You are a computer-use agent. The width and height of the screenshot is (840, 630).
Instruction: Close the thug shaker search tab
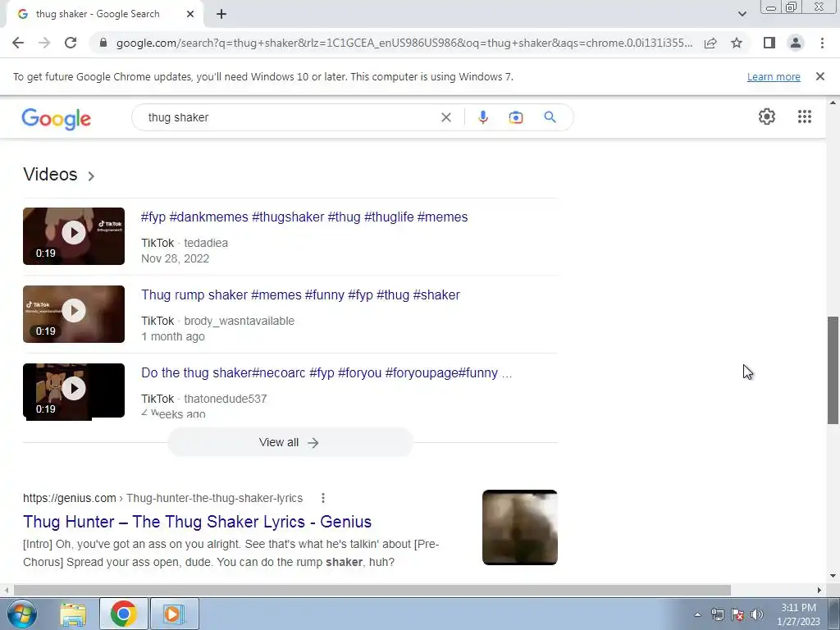190,15
